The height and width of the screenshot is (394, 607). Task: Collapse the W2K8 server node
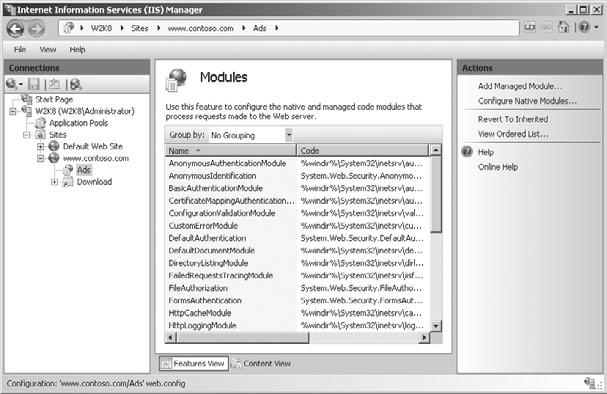click(13, 111)
